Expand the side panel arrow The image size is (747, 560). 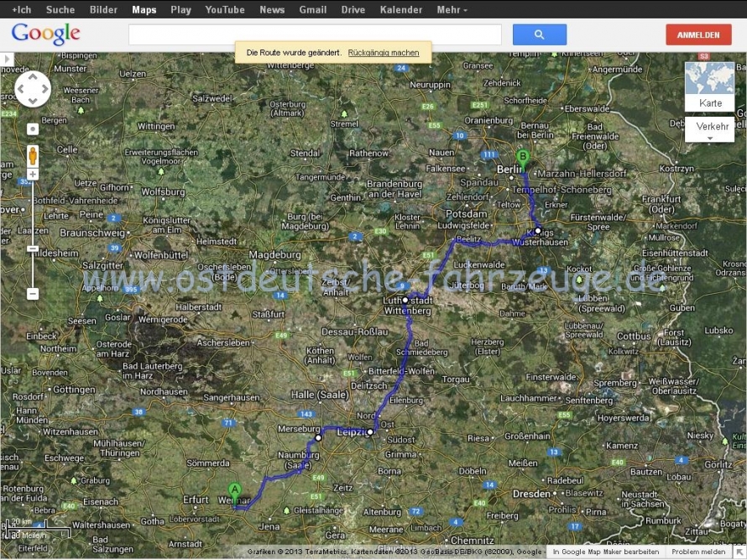click(7, 59)
